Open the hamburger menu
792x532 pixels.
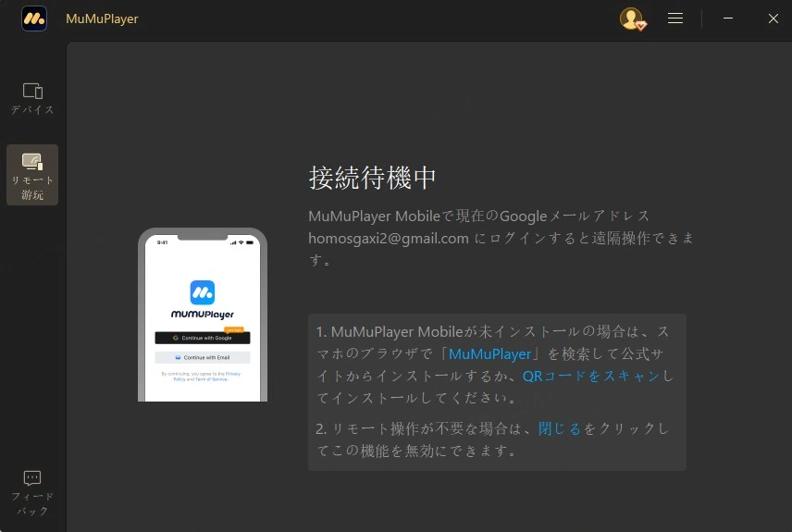pos(675,19)
